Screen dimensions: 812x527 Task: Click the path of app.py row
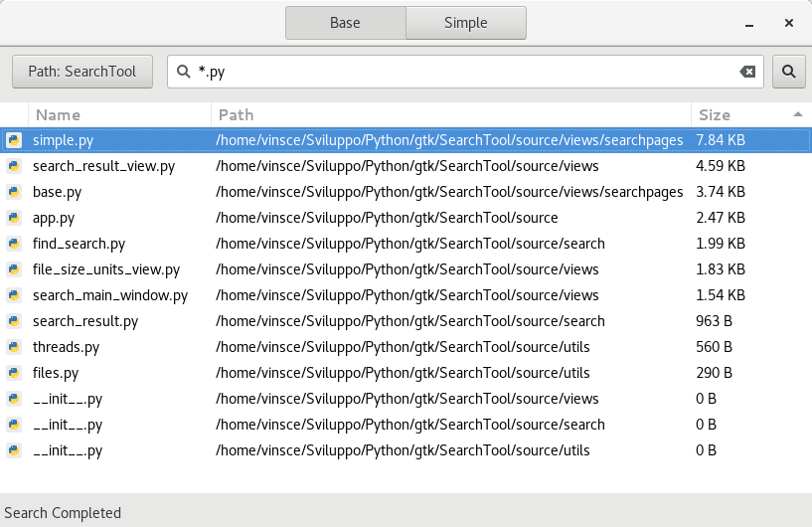coord(387,218)
